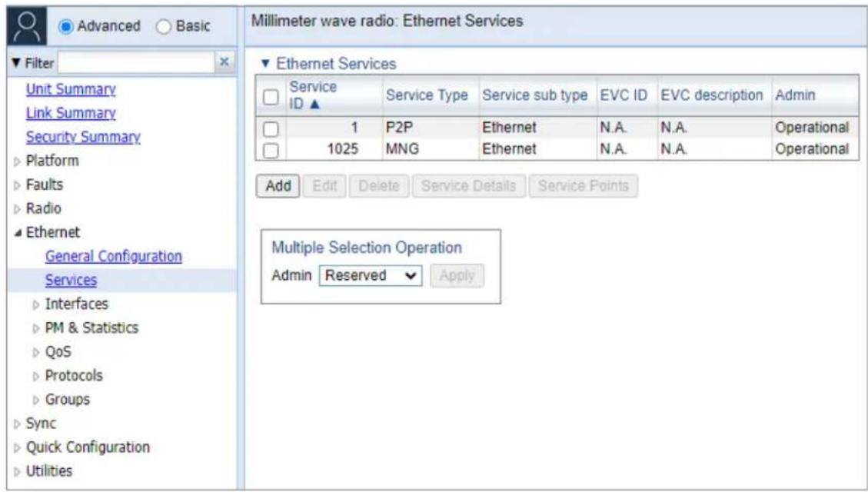This screenshot has height=492, width=868.
Task: Open the Services link under Ethernet
Action: point(71,280)
